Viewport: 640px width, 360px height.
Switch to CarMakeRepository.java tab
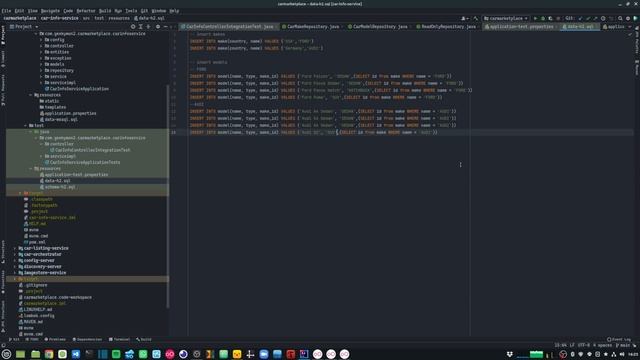pyautogui.click(x=312, y=27)
